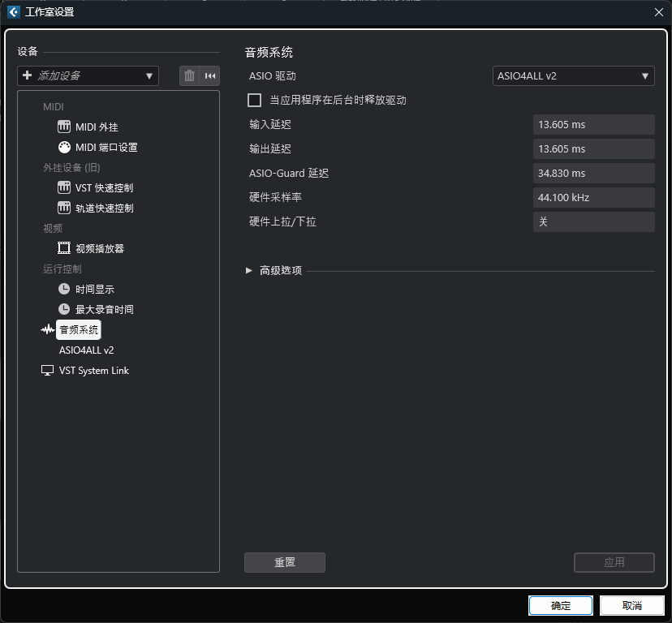The image size is (672, 623).
Task: Select 轨道快速控制 in device list
Action: pos(104,208)
